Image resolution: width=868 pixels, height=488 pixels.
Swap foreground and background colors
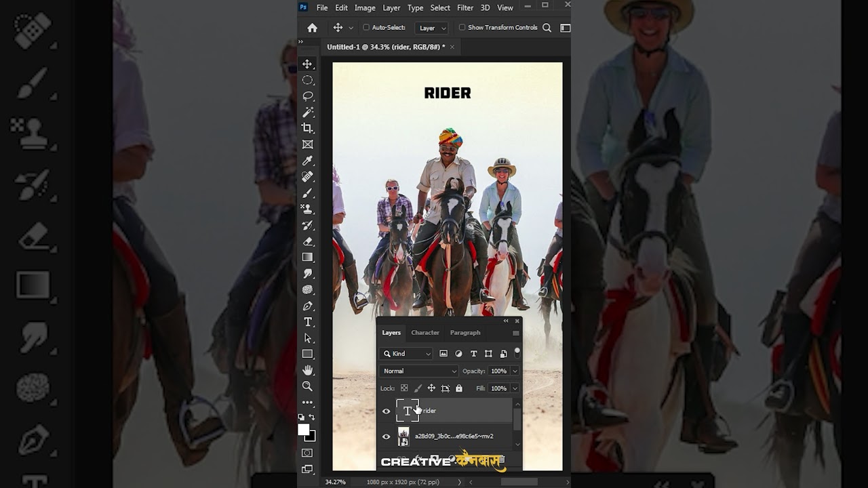pyautogui.click(x=312, y=417)
